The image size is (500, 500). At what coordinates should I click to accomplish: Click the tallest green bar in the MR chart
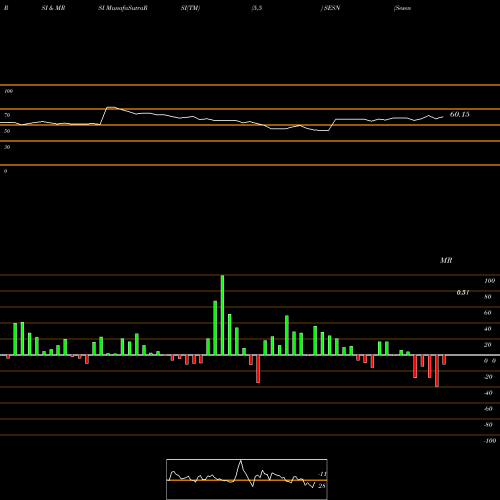[x=222, y=315]
